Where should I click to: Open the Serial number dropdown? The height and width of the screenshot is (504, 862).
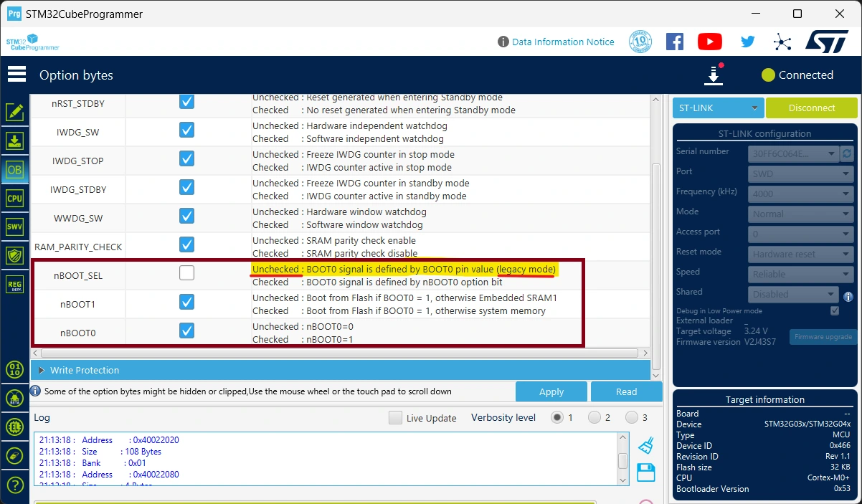793,153
